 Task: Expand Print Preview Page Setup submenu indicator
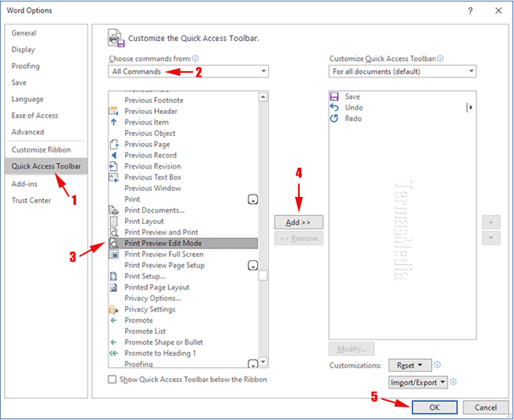253,265
